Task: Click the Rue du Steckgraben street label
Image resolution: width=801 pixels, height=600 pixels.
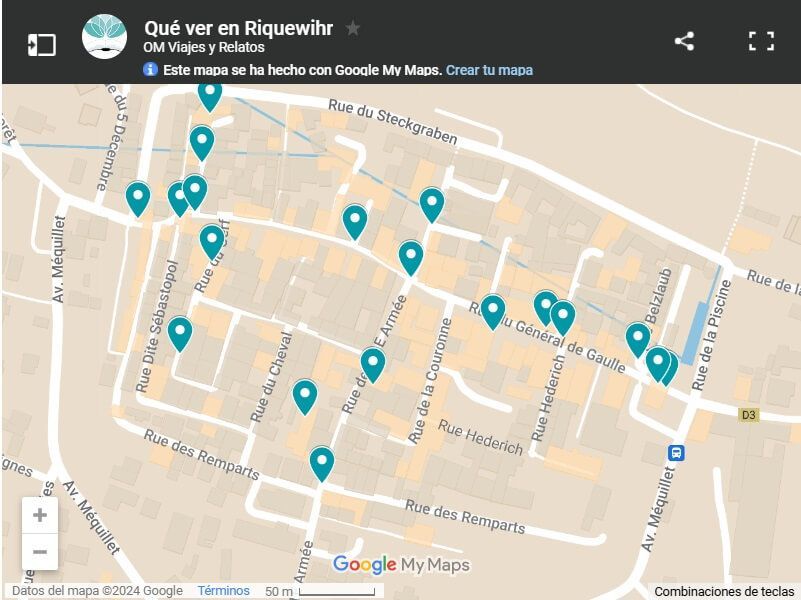Action: tap(392, 122)
